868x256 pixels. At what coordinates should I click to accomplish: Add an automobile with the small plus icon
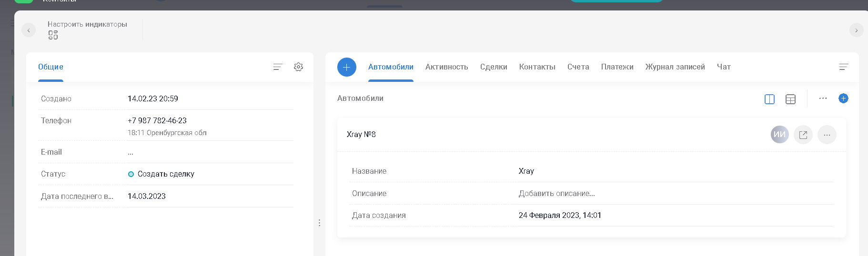click(843, 98)
